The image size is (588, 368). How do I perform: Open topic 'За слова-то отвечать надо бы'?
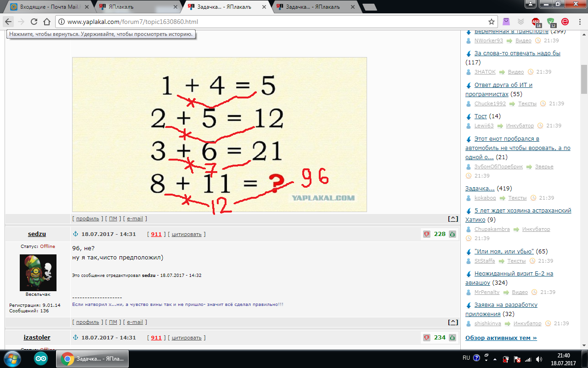(x=517, y=53)
